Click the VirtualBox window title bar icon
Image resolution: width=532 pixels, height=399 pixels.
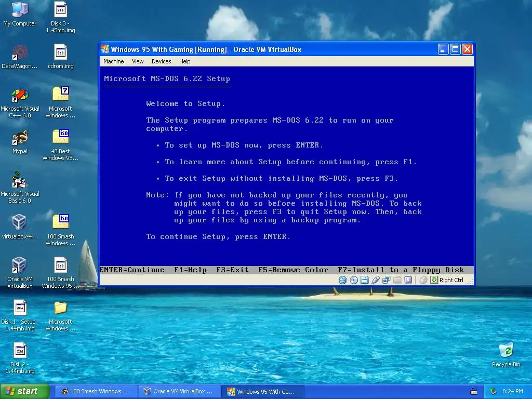[105, 49]
